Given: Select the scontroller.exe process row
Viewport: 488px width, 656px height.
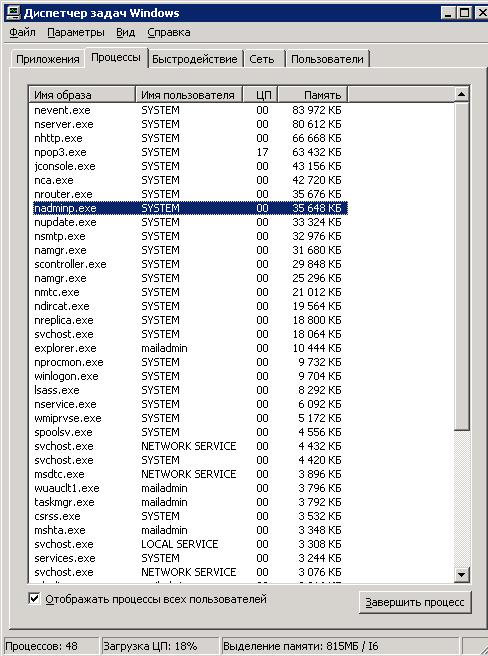Looking at the screenshot, I should [x=190, y=264].
